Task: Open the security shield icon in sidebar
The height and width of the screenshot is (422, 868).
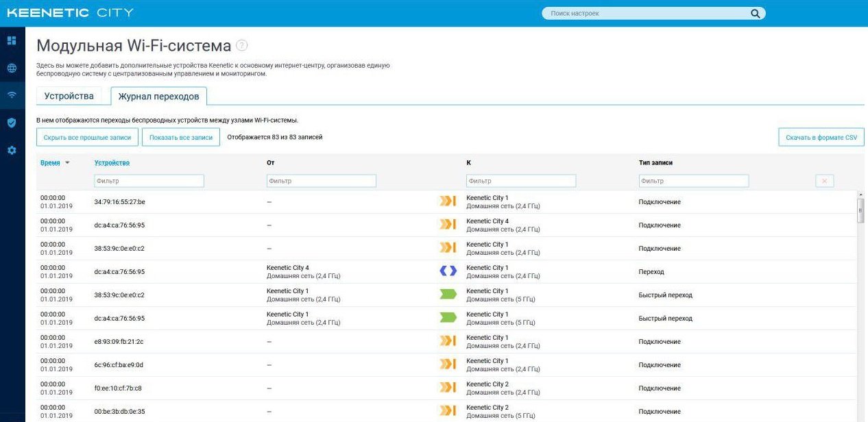Action: [x=12, y=123]
